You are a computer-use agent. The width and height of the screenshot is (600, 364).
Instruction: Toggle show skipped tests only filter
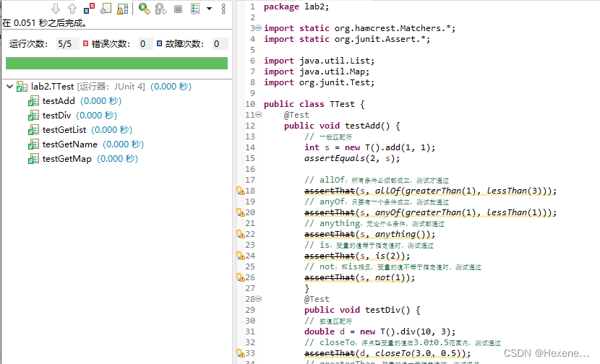click(x=106, y=9)
